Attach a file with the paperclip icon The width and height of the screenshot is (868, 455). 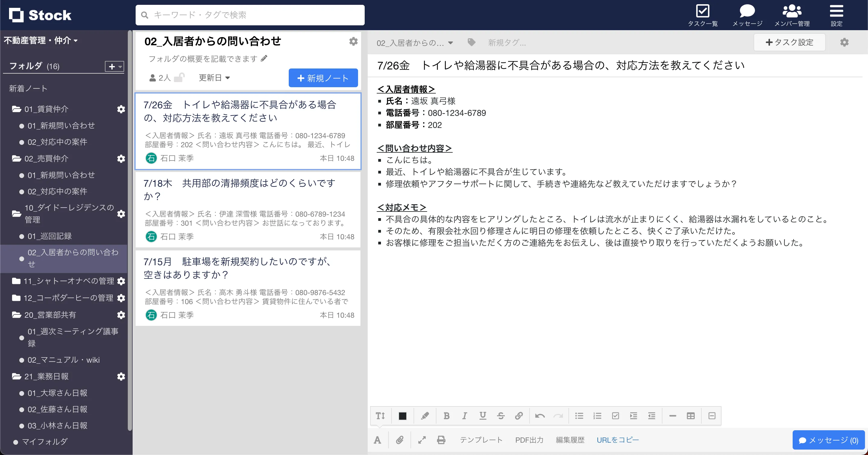pos(400,440)
